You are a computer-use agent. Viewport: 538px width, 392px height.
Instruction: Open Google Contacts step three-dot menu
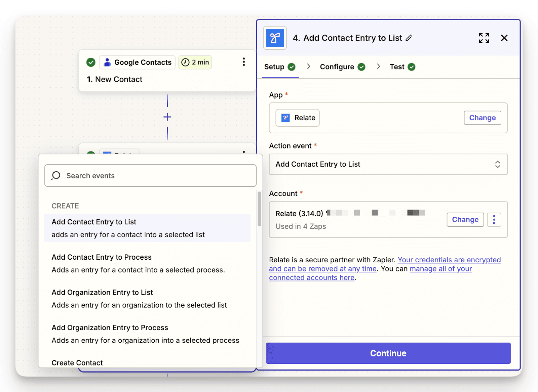point(244,62)
